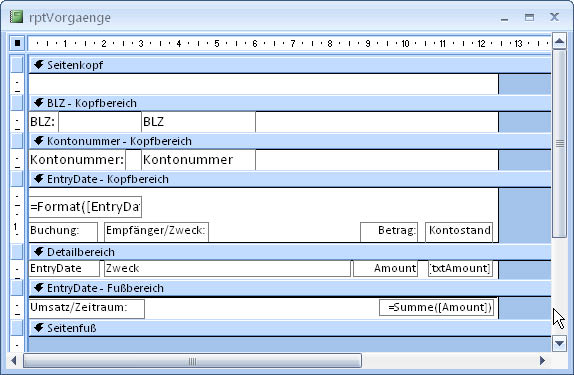Select the EntryDate text box in Detailbereich
The image size is (574, 375).
pyautogui.click(x=64, y=269)
